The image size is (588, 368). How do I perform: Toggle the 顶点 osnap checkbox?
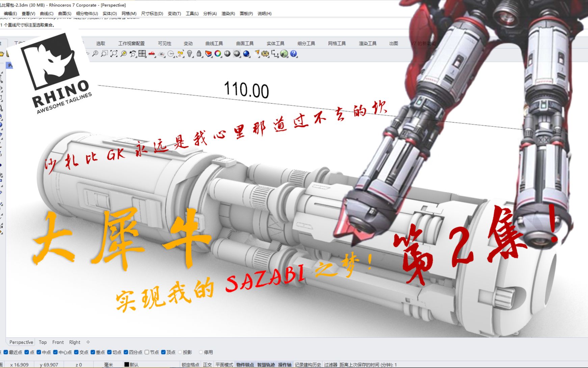[x=163, y=352]
